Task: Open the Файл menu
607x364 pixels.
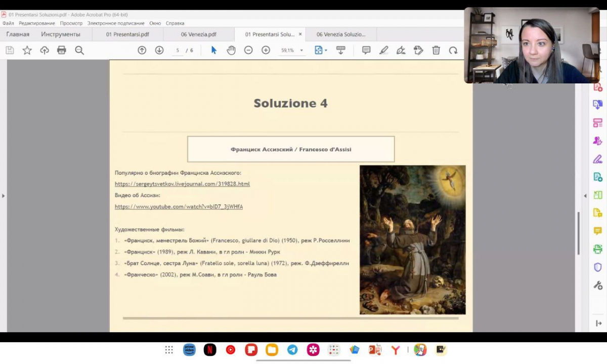Action: coord(8,23)
